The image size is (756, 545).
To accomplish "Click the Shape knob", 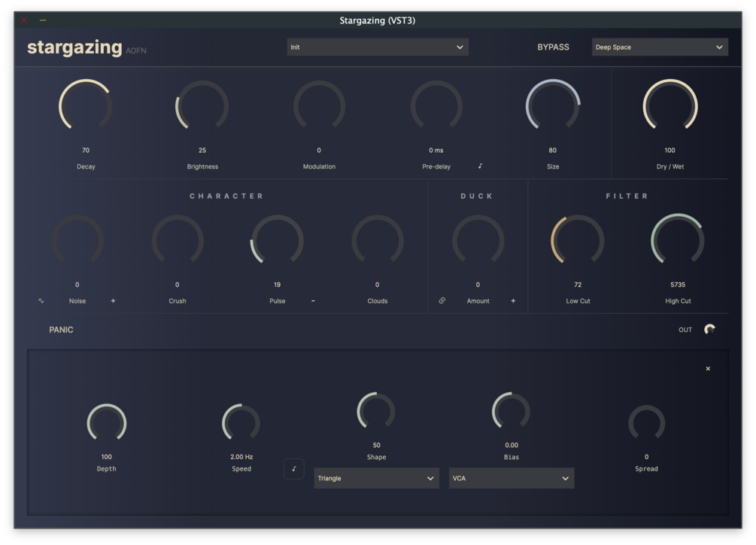I will point(376,411).
